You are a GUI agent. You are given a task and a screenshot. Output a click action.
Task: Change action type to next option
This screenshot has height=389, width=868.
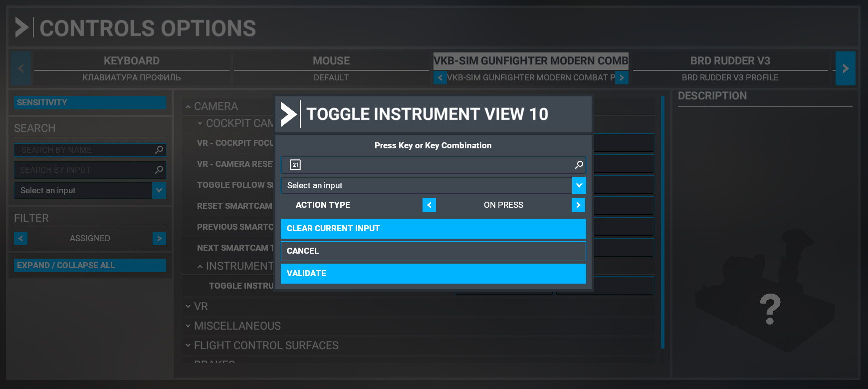click(x=578, y=205)
